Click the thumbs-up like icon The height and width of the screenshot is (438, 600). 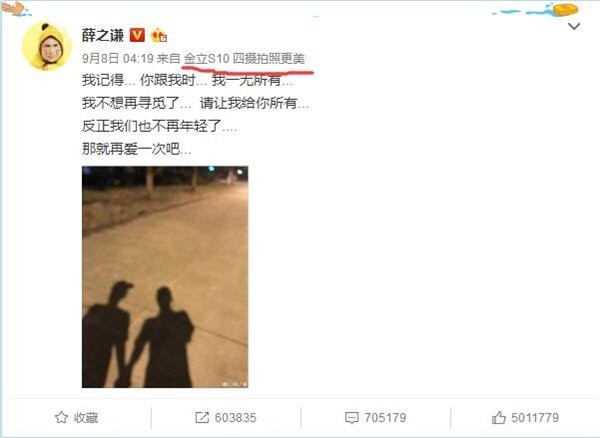click(499, 417)
